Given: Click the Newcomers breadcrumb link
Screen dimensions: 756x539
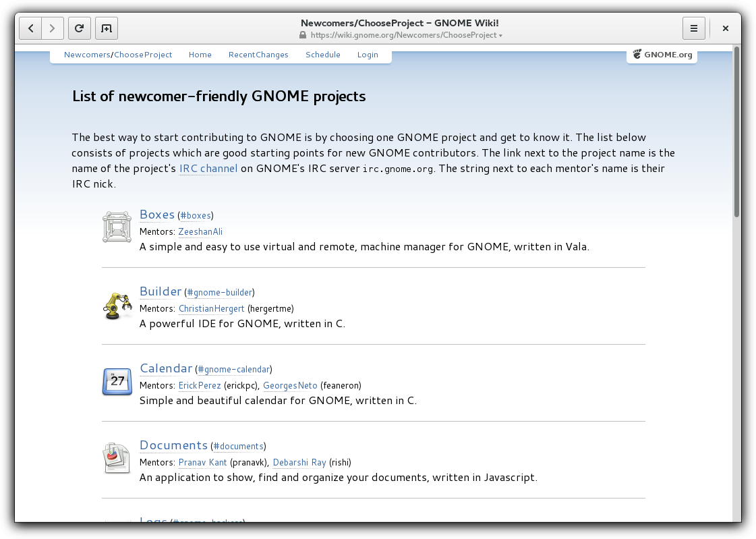Looking at the screenshot, I should 87,55.
